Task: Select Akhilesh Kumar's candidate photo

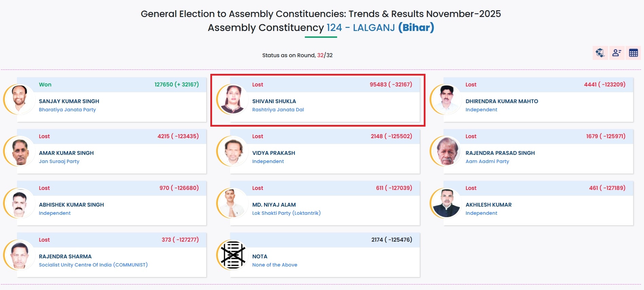Action: (x=446, y=203)
